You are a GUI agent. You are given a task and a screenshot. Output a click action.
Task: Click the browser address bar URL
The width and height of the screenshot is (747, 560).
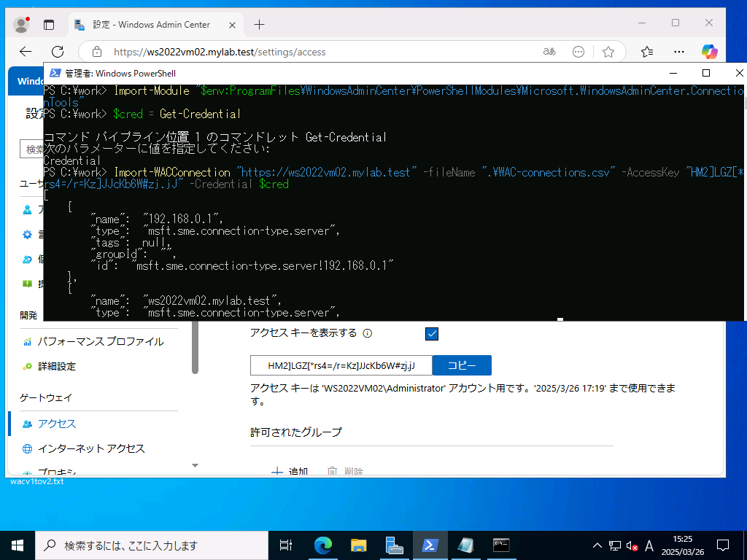(220, 52)
